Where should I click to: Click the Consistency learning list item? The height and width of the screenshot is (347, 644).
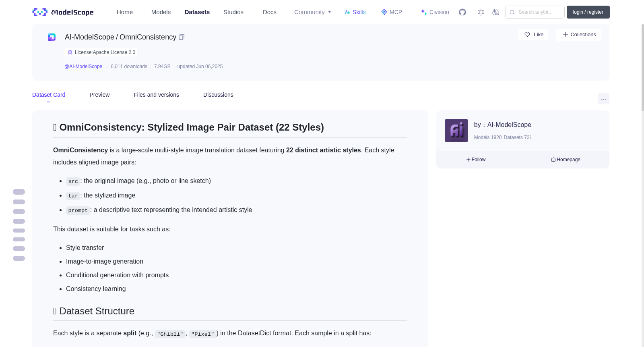(x=96, y=289)
